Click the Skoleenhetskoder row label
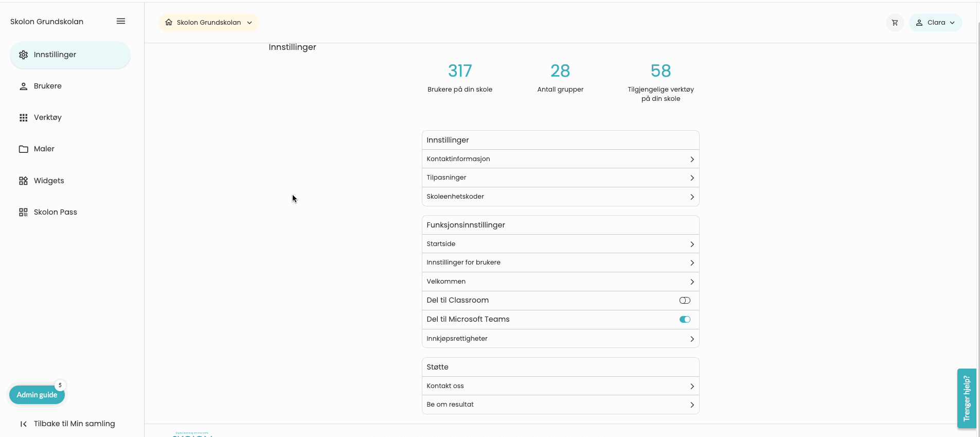This screenshot has width=980, height=437. pyautogui.click(x=455, y=197)
